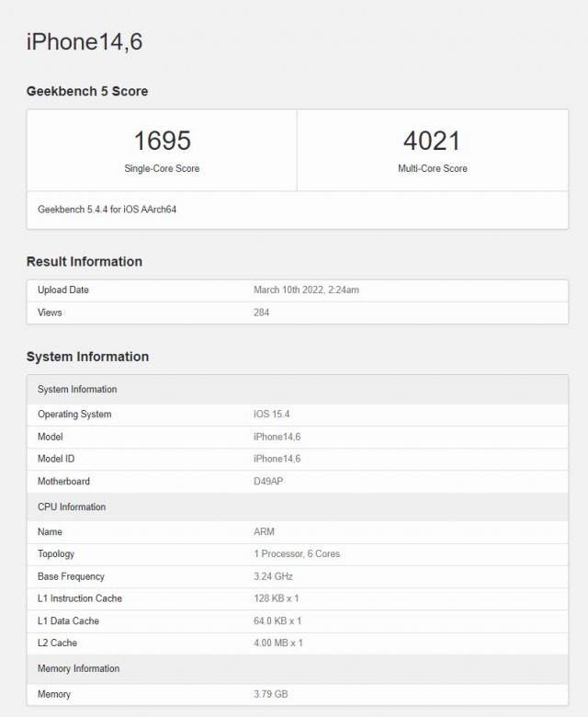
Task: Select the March 10th 2022 upload date
Action: point(306,290)
